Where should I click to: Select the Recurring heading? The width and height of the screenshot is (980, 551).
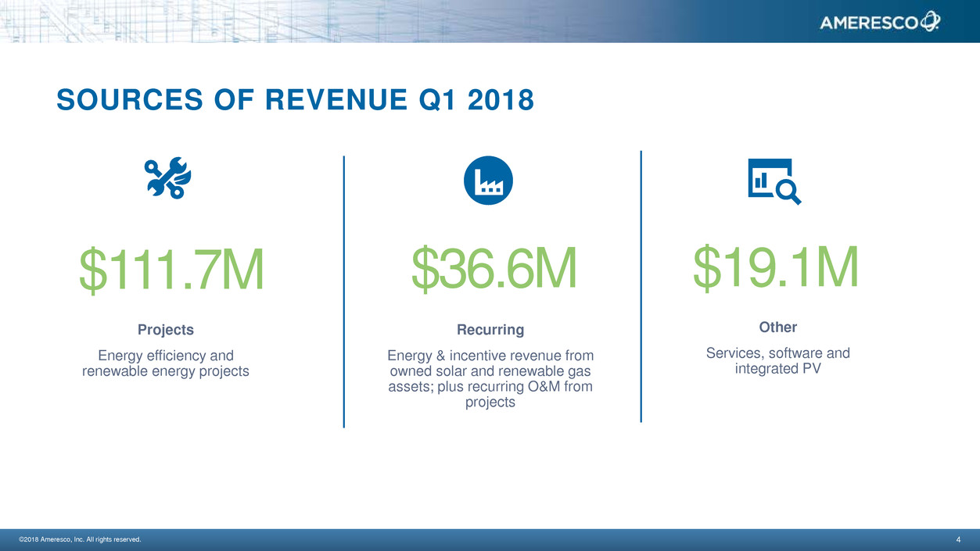[490, 330]
